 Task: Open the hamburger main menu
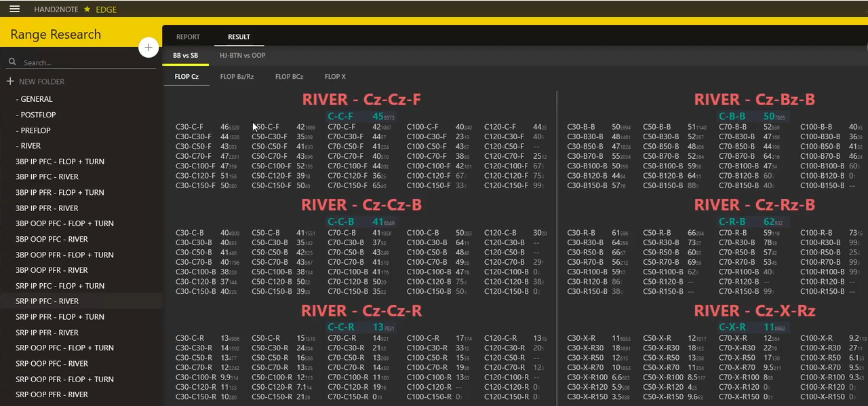[14, 9]
